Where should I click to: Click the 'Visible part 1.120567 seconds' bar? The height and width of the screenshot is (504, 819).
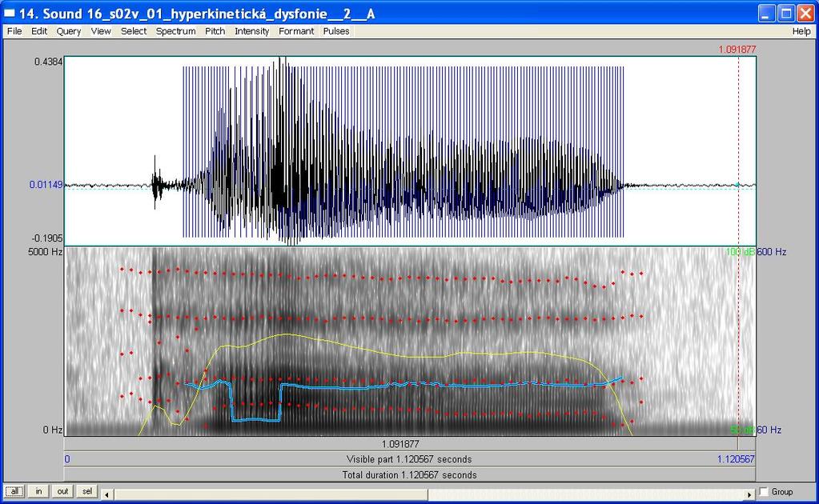(410, 459)
